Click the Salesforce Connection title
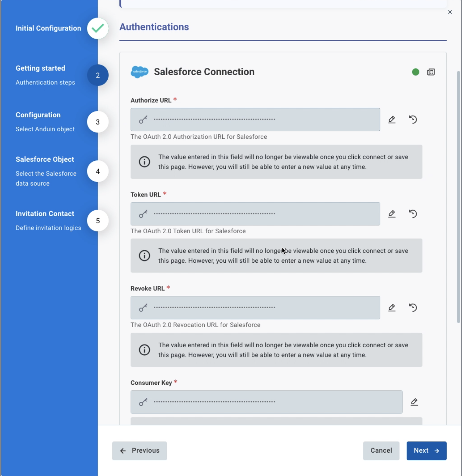This screenshot has height=476, width=462. pyautogui.click(x=204, y=72)
